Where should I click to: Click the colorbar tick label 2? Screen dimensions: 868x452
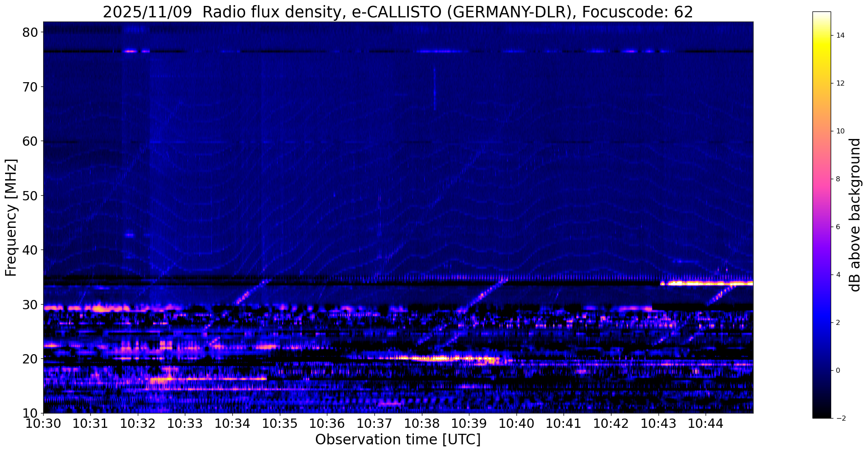click(x=837, y=323)
